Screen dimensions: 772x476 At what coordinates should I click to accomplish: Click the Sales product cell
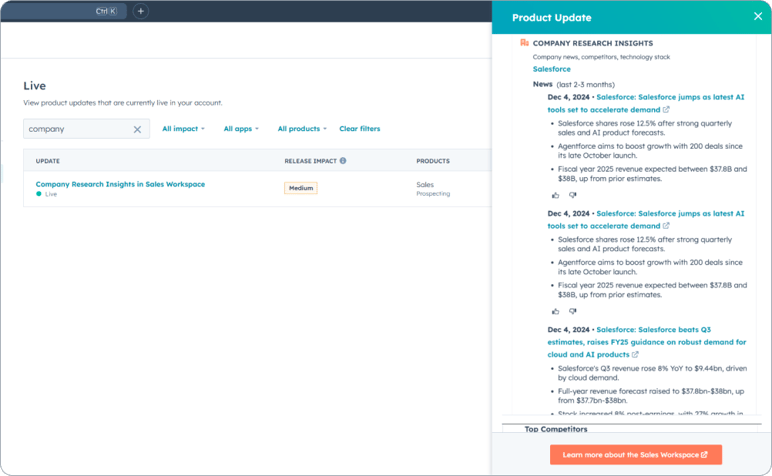click(425, 185)
